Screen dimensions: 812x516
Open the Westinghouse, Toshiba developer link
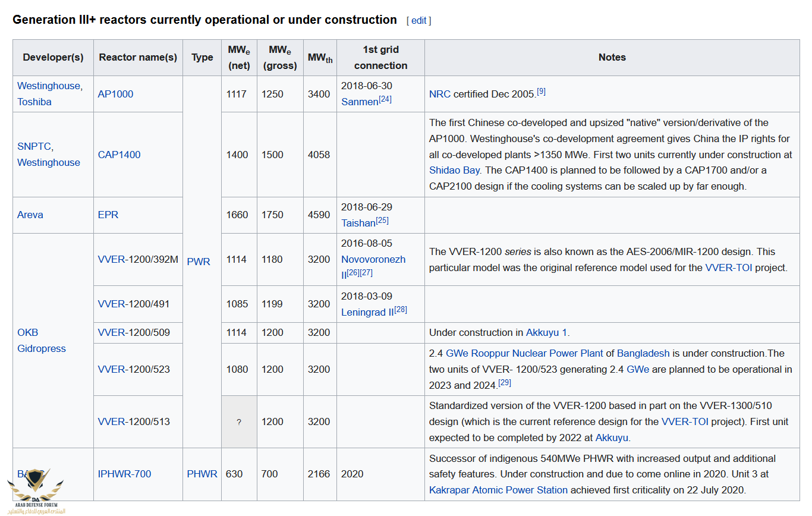pos(50,94)
